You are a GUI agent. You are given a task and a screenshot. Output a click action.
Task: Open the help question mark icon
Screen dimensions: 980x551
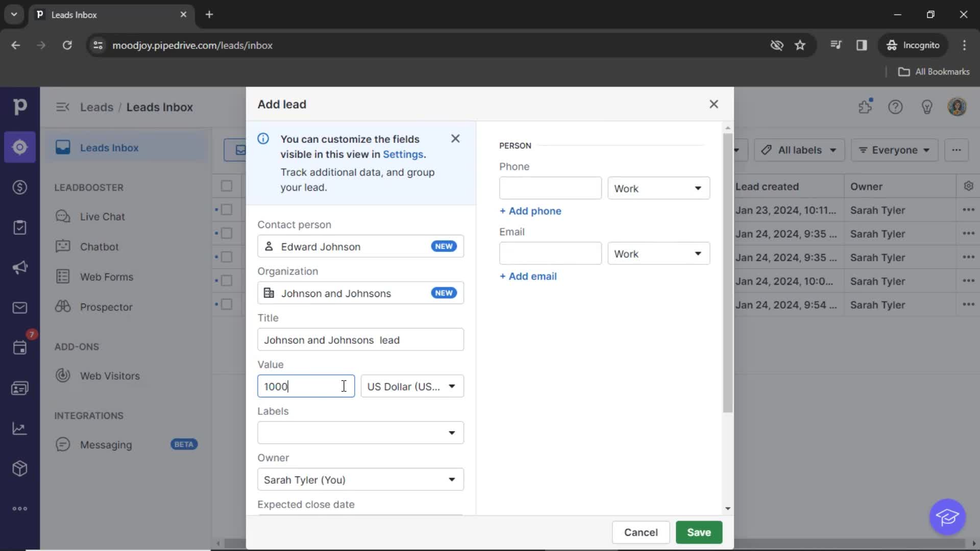coord(895,107)
